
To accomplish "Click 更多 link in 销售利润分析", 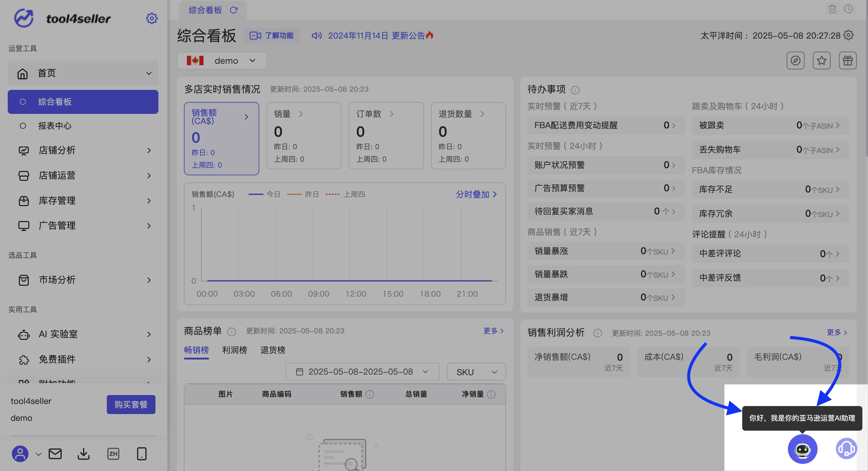I will coord(837,332).
